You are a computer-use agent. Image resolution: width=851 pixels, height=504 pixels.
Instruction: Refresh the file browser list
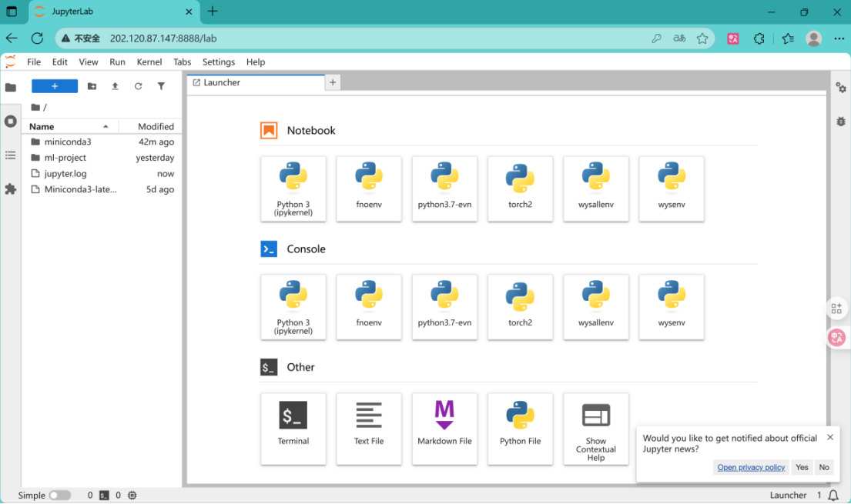138,86
